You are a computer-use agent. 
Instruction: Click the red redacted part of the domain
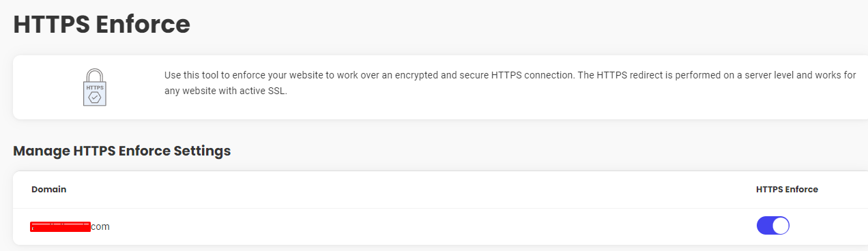[x=61, y=227]
